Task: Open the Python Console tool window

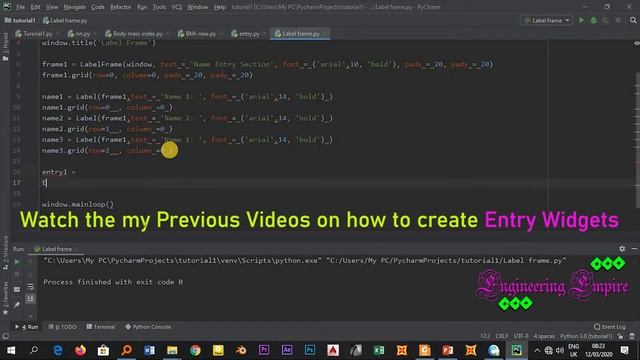Action: click(x=148, y=327)
